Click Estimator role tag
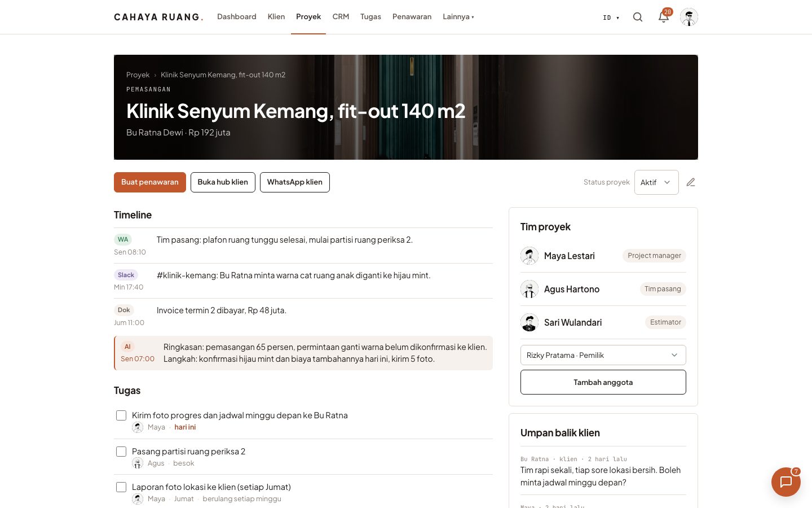This screenshot has height=508, width=812. [665, 322]
